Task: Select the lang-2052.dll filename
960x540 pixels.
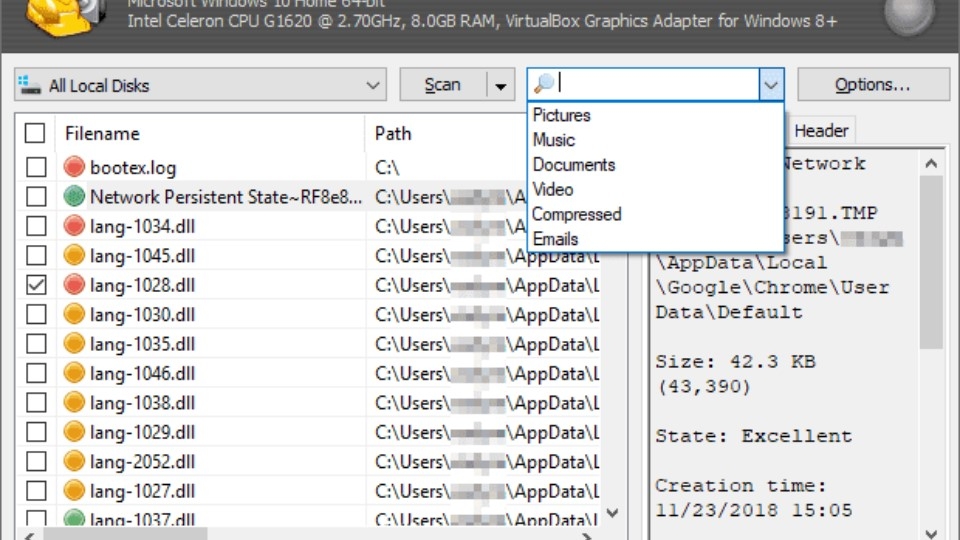Action: click(x=142, y=461)
